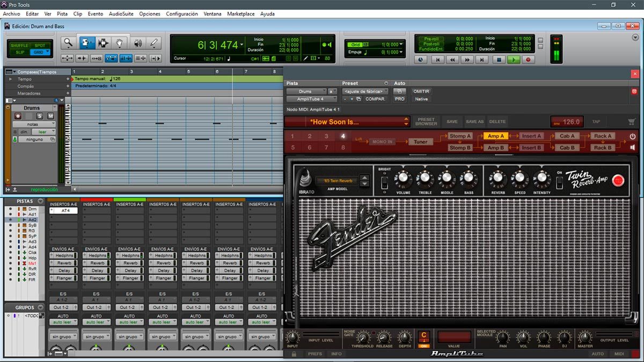Screen dimensions: 644x362
Task: Open the Empuje nudge value dropdown arrow
Action: click(400, 52)
